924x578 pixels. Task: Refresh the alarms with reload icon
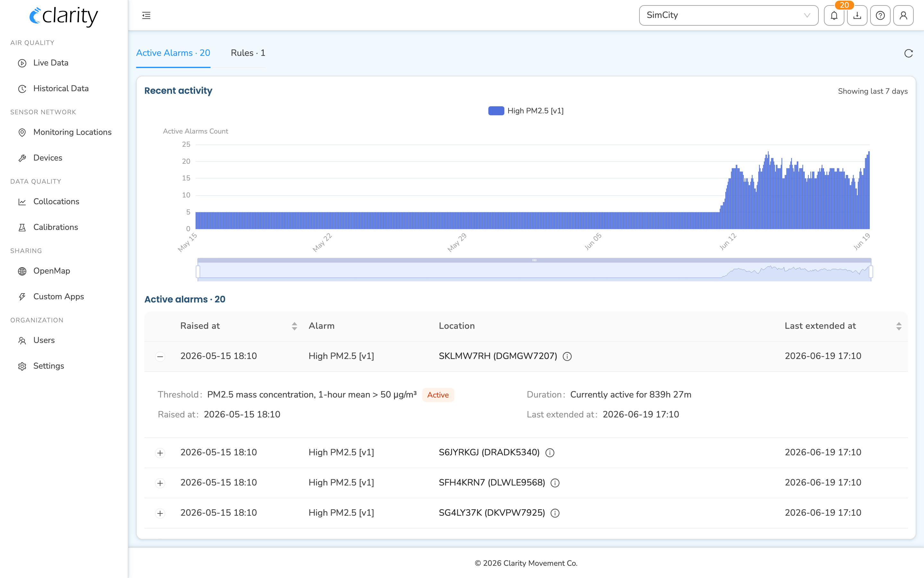tap(908, 53)
